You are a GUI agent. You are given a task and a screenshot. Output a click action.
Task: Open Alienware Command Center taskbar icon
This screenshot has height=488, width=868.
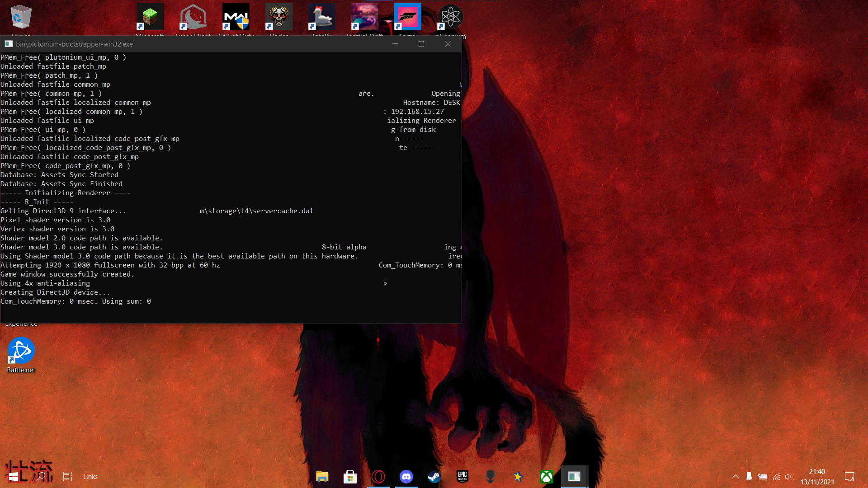(491, 476)
